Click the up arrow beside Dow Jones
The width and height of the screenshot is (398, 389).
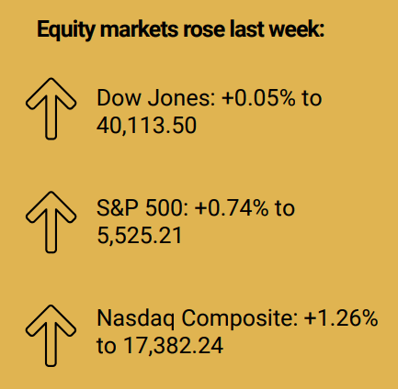click(51, 109)
